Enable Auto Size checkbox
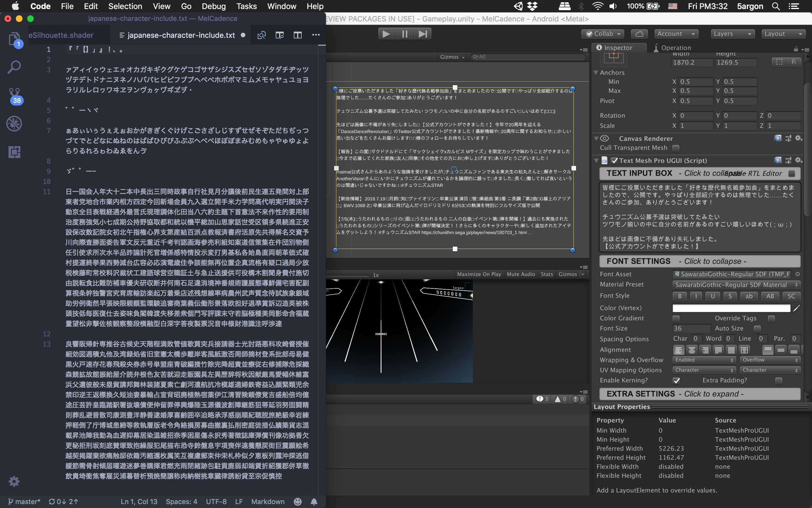 pyautogui.click(x=757, y=329)
